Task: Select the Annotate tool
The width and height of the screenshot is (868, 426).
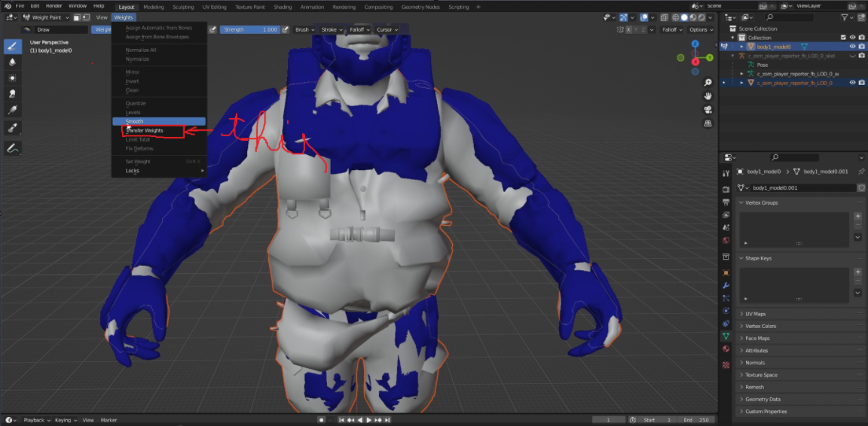Action: [x=13, y=148]
